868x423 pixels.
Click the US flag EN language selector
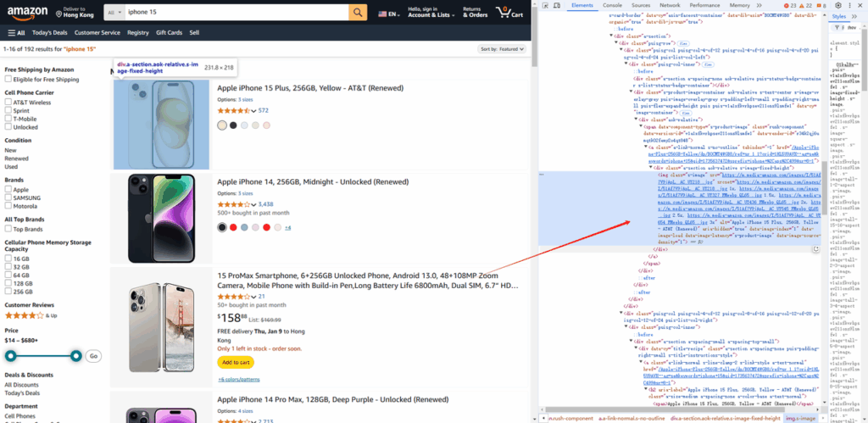click(389, 14)
